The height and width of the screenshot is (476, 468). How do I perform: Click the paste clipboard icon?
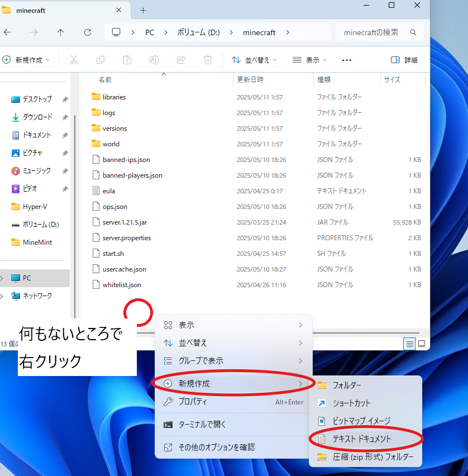click(127, 60)
